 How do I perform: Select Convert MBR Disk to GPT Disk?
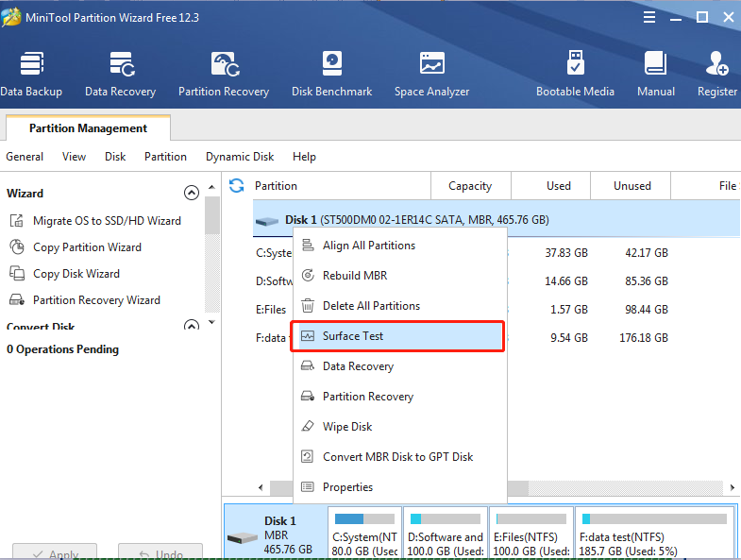400,457
